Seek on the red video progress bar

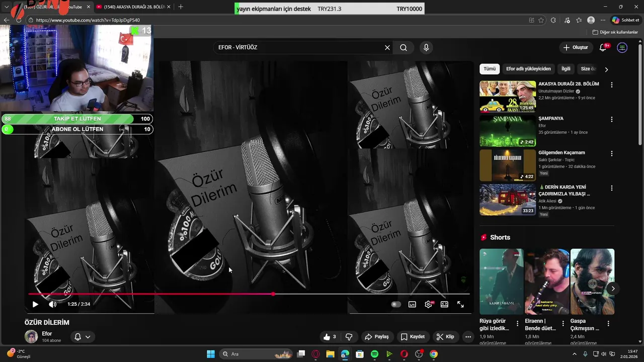pos(249,294)
